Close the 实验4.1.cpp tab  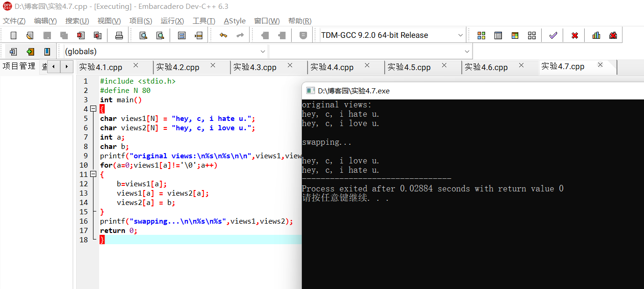click(136, 65)
